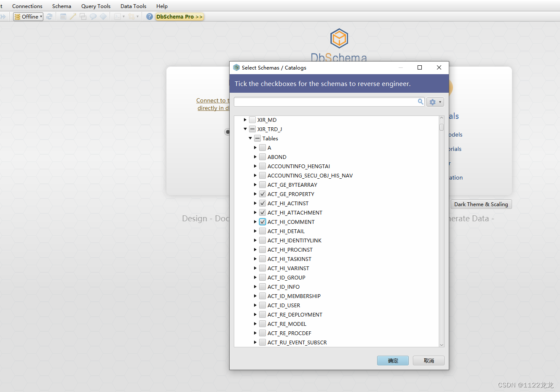560x392 pixels.
Task: Open the Query Tools menu
Action: [96, 6]
